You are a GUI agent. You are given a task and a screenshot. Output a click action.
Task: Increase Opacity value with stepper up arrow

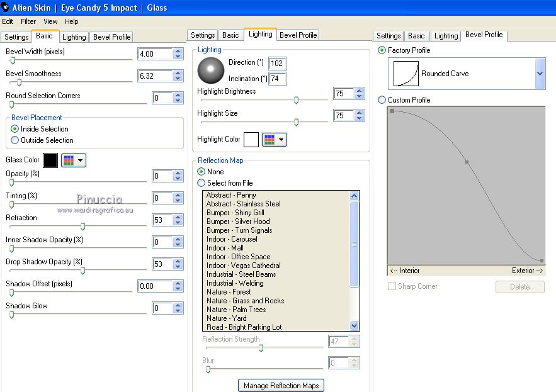click(178, 173)
